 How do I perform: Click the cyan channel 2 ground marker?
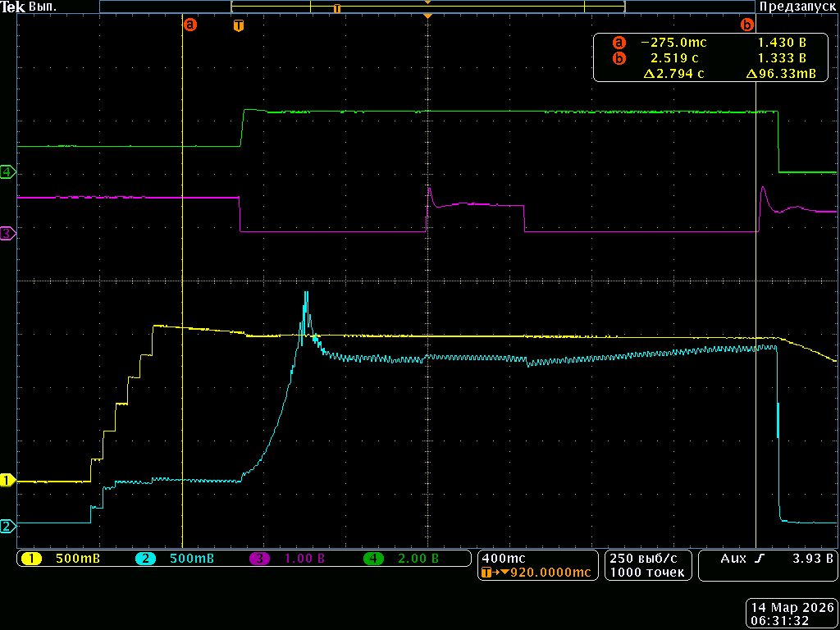[x=7, y=526]
